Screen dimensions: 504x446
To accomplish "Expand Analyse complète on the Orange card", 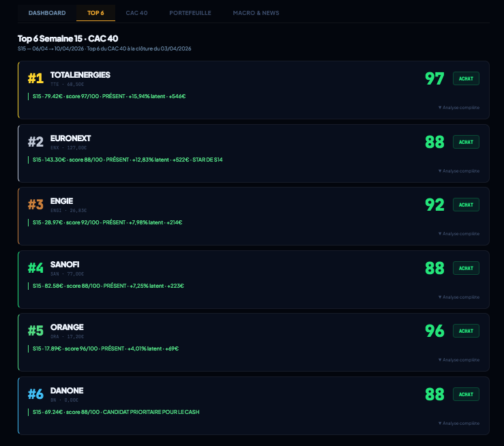I will click(x=459, y=360).
